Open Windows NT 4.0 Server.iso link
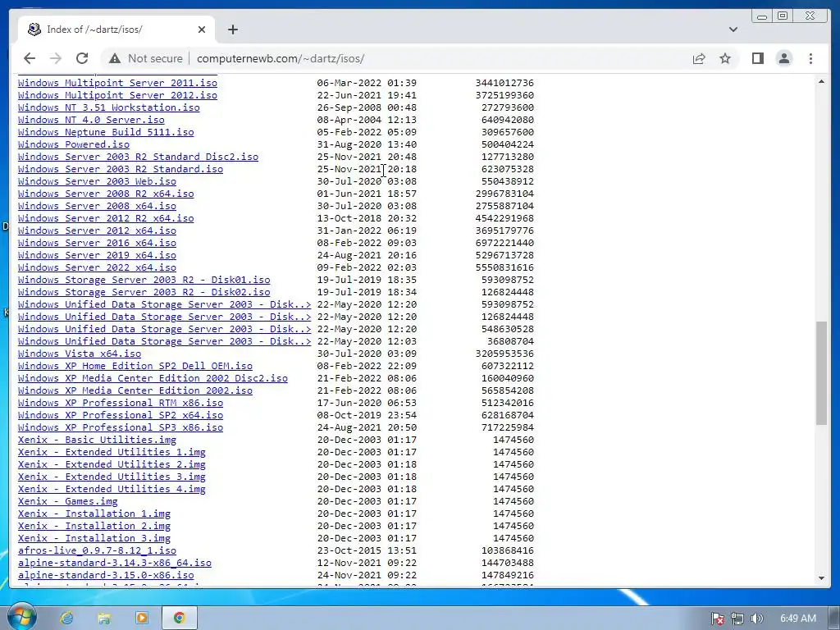Viewport: 840px width, 630px height. (x=91, y=120)
